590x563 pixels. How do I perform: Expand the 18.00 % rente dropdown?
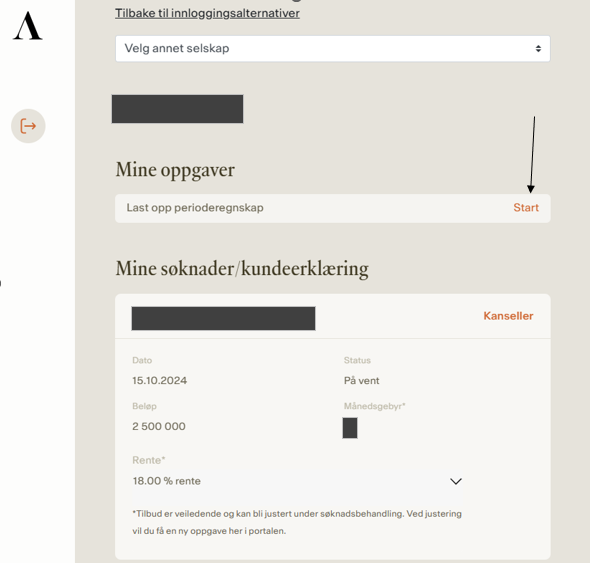297,481
